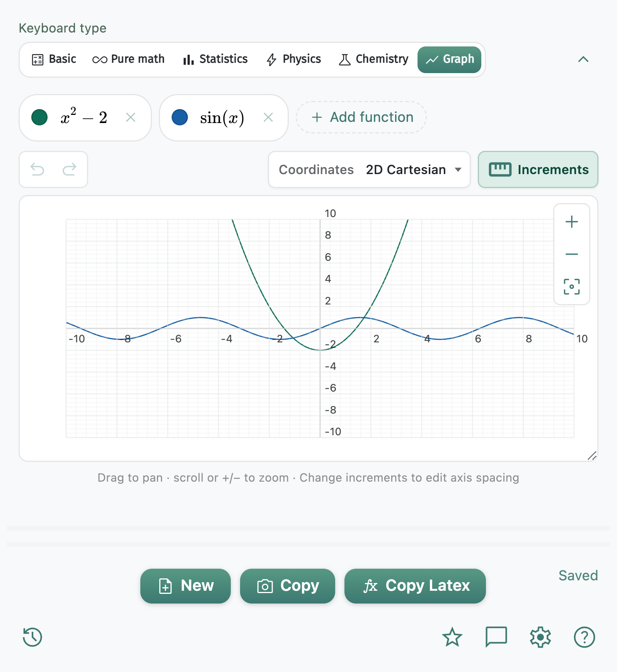The width and height of the screenshot is (617, 672).
Task: Click the Saved status text
Action: click(578, 576)
